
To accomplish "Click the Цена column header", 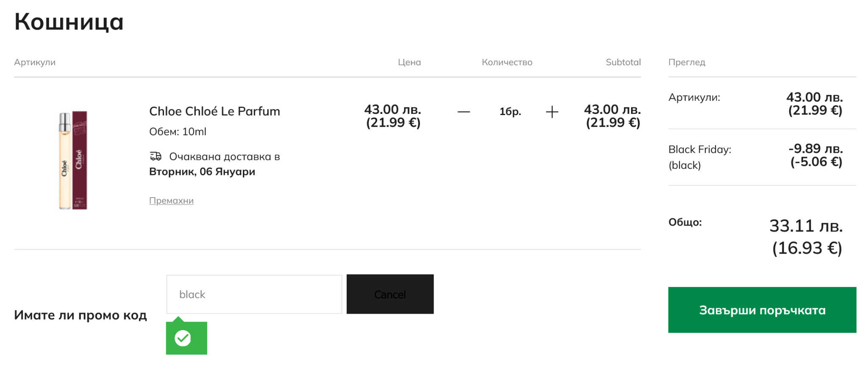I will [x=409, y=62].
